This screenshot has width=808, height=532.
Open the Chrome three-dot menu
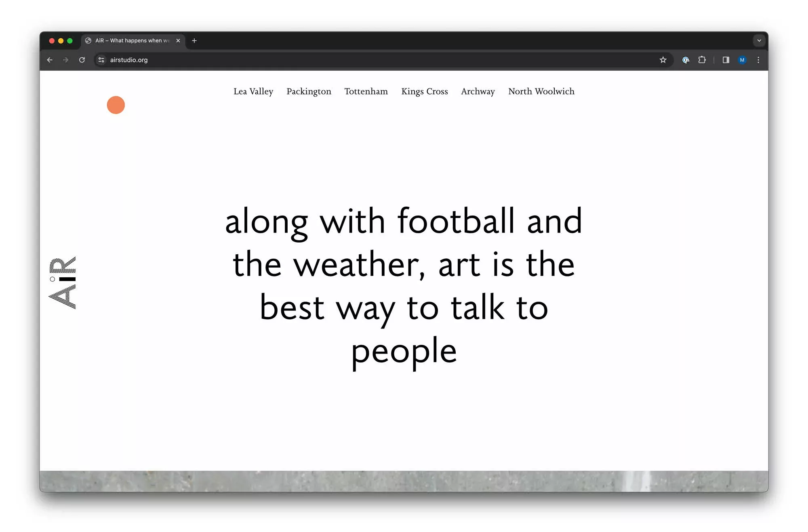[758, 60]
